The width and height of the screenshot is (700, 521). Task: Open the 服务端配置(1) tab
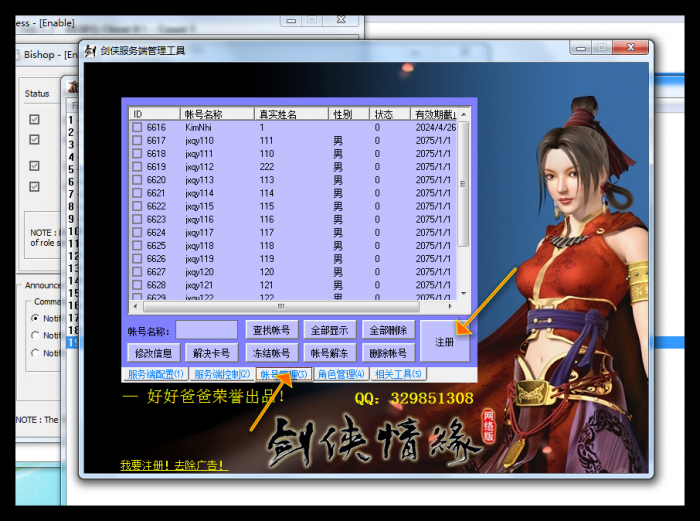(x=155, y=374)
